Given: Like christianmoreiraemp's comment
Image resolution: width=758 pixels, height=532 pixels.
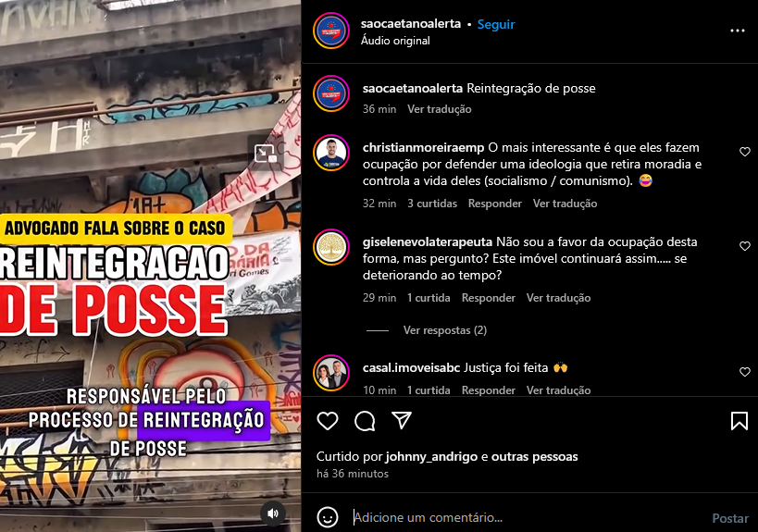Looking at the screenshot, I should [x=745, y=152].
